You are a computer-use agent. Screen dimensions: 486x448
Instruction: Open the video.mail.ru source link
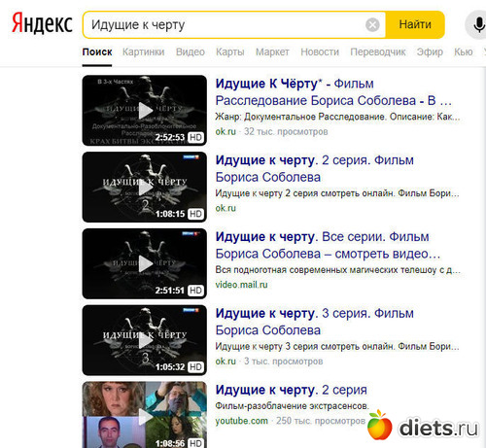pyautogui.click(x=241, y=285)
